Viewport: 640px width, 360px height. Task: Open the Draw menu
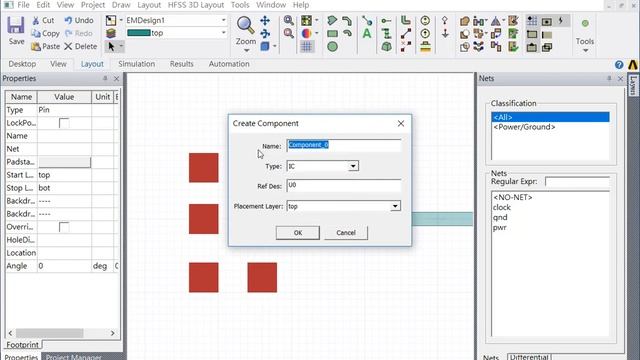point(121,5)
